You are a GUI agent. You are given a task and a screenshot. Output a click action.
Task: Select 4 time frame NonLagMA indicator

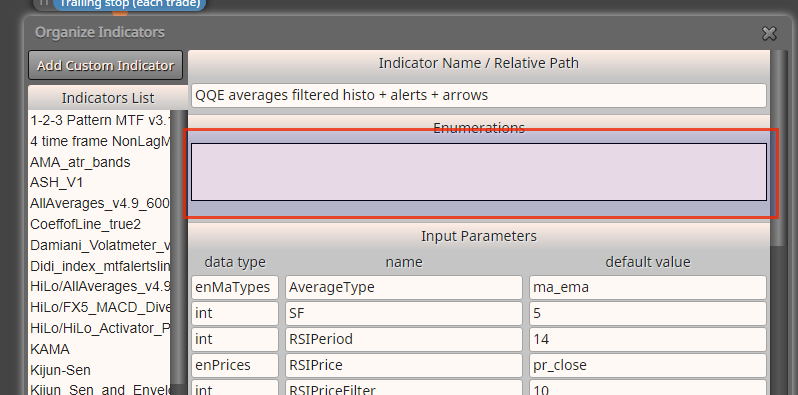click(100, 141)
